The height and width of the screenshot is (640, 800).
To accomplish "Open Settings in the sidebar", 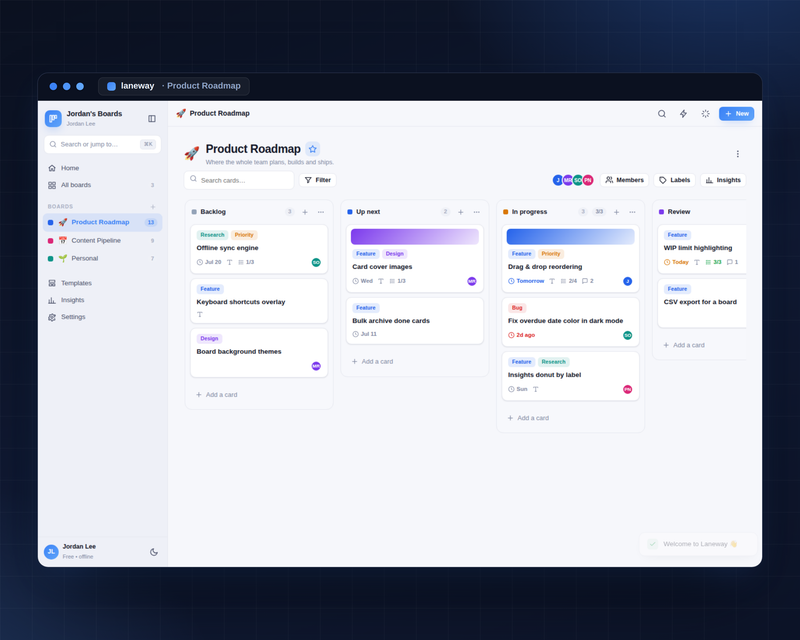I will click(102, 317).
